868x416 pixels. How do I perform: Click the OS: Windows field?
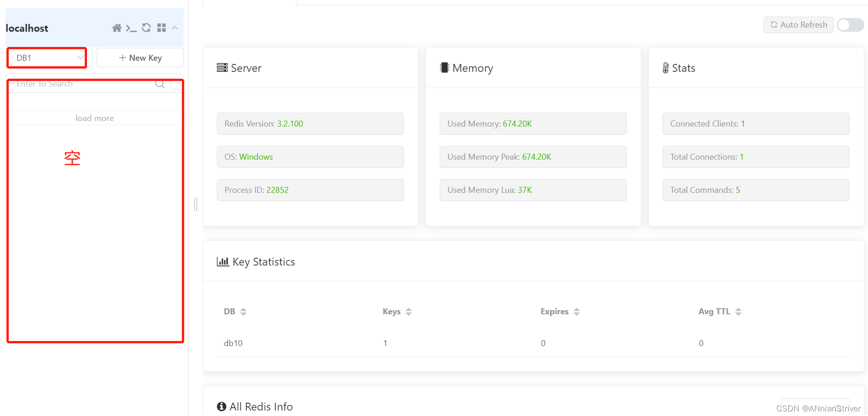(x=310, y=157)
